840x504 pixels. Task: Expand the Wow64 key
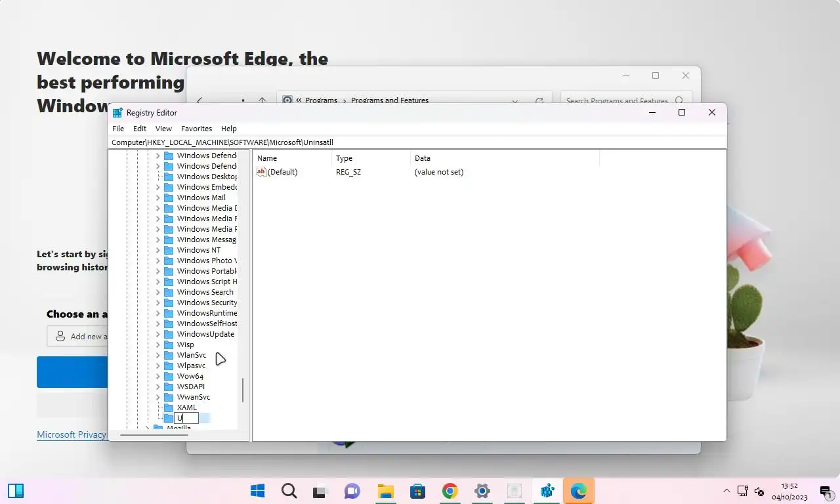157,376
